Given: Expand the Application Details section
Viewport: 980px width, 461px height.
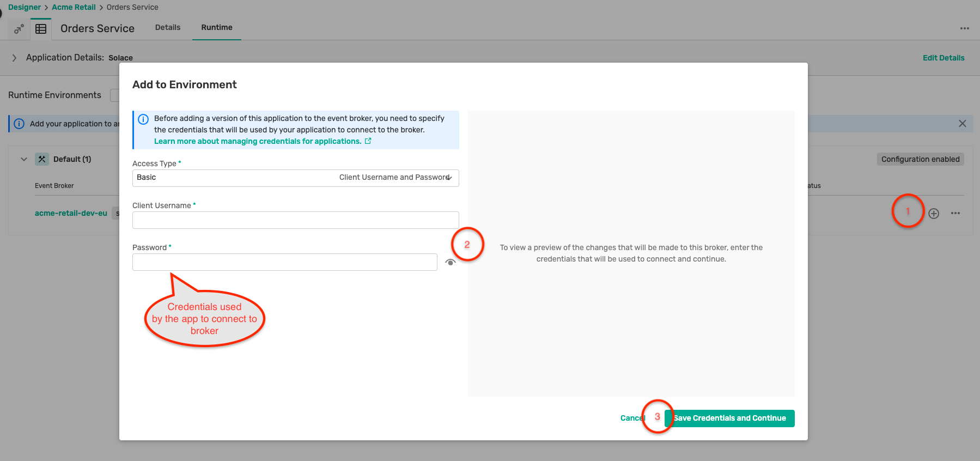Looking at the screenshot, I should 15,58.
